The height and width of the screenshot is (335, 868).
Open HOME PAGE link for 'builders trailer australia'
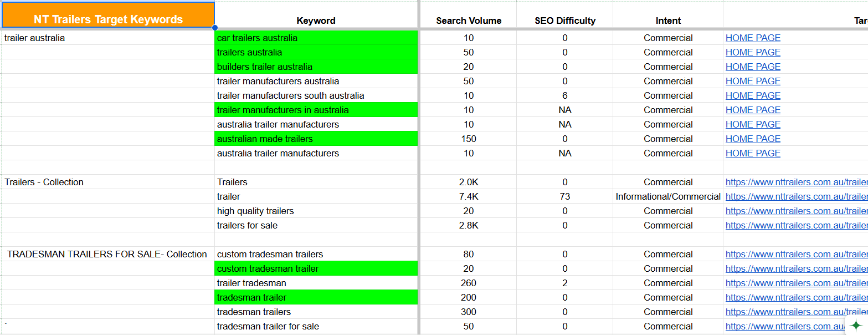click(x=753, y=67)
